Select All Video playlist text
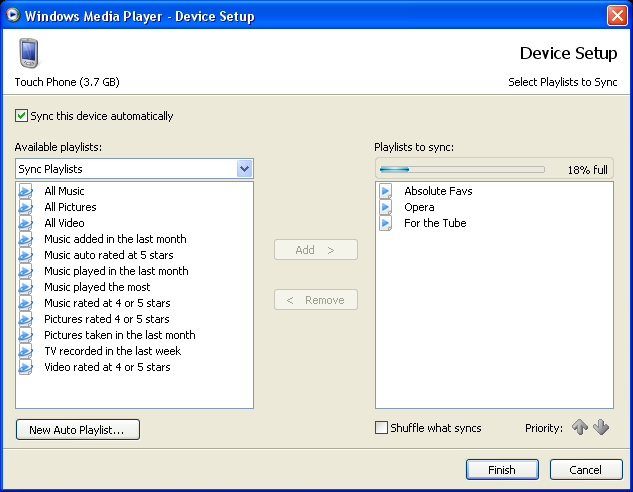 [x=64, y=223]
